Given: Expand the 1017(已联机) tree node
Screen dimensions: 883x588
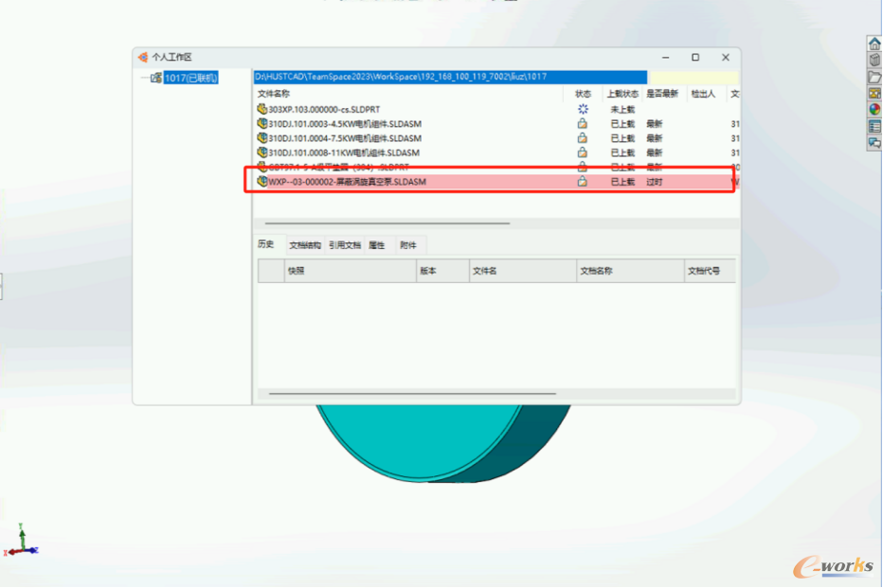Looking at the screenshot, I should click(144, 78).
